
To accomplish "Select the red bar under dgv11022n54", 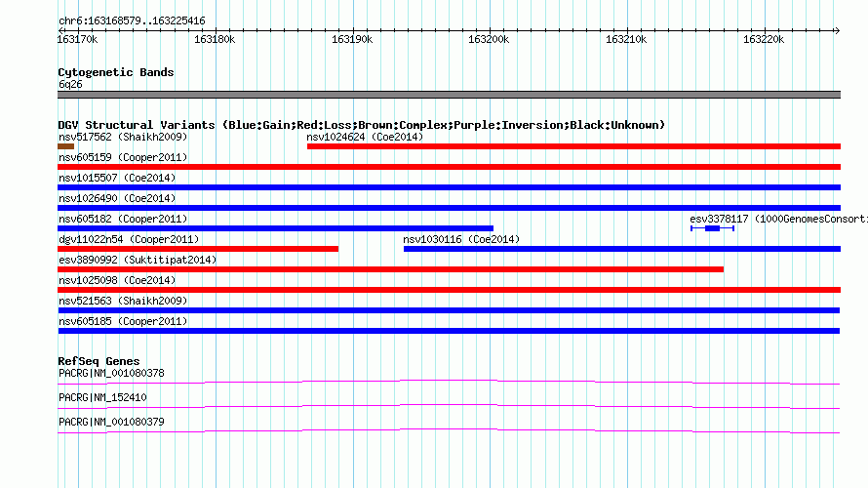I will (x=198, y=249).
